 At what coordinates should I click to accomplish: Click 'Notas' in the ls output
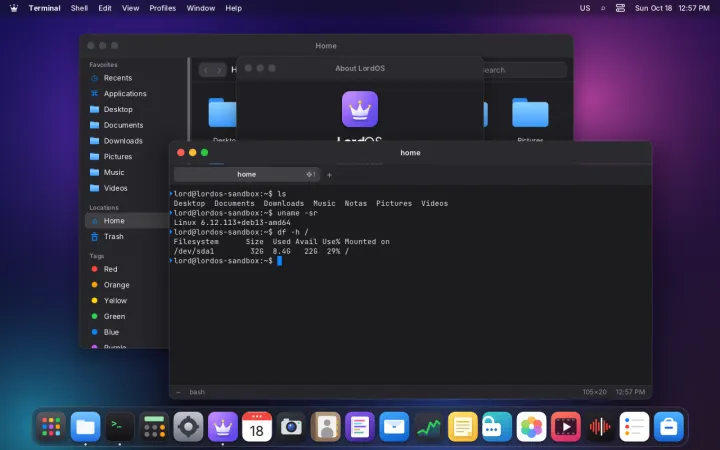(356, 203)
